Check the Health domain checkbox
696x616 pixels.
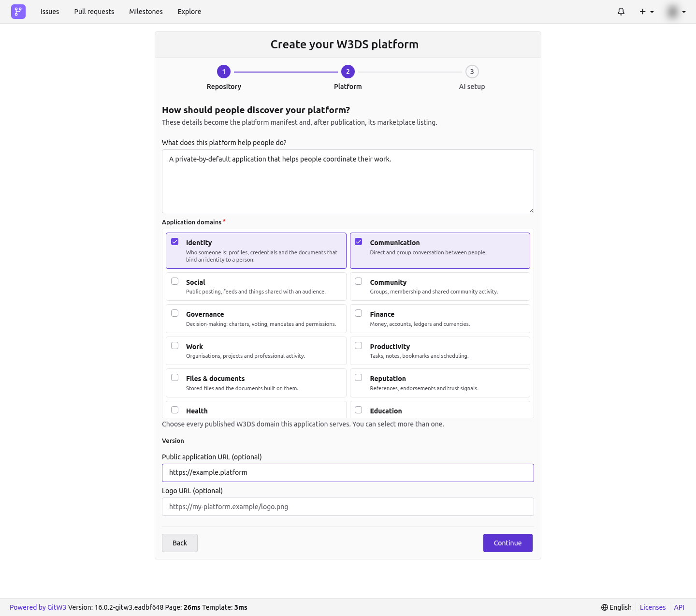point(175,410)
